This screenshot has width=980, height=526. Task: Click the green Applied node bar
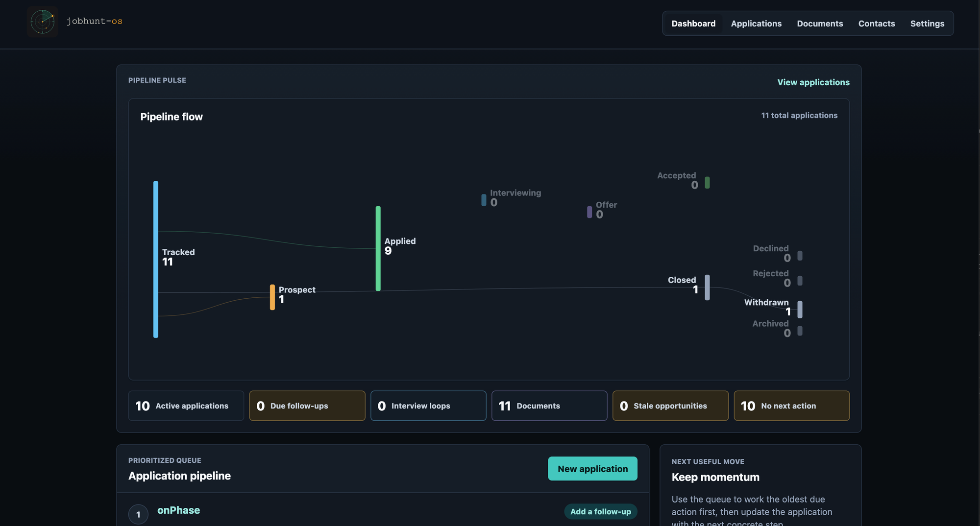pos(378,248)
